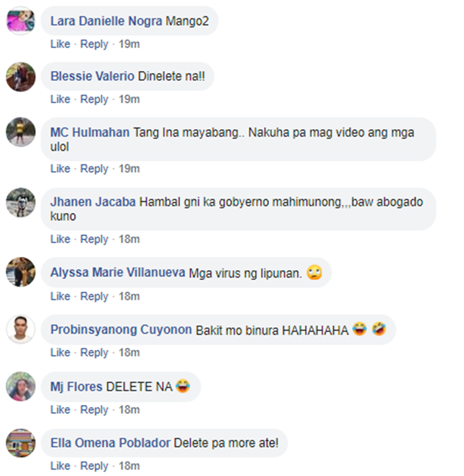Open Probinsyanong Cuyonon's profile photo
The height and width of the screenshot is (476, 464).
point(20,329)
